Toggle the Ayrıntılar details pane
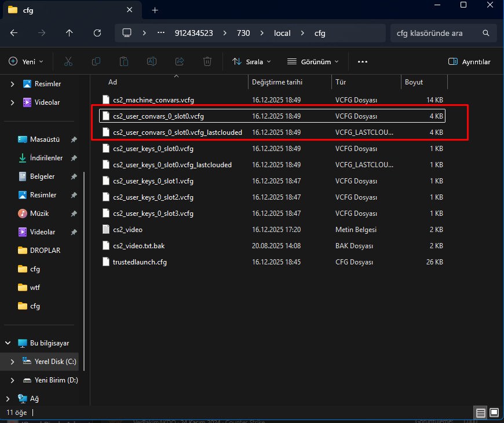The image size is (504, 423). [469, 62]
